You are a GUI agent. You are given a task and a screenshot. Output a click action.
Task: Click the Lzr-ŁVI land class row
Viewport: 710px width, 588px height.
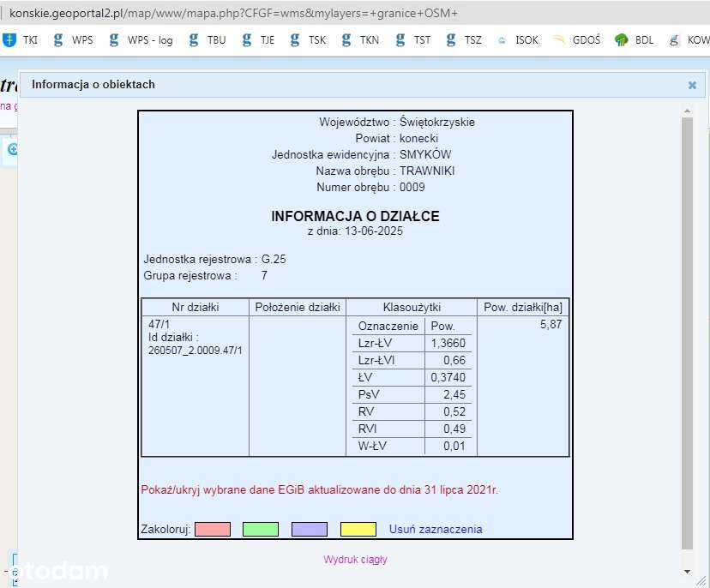click(412, 360)
